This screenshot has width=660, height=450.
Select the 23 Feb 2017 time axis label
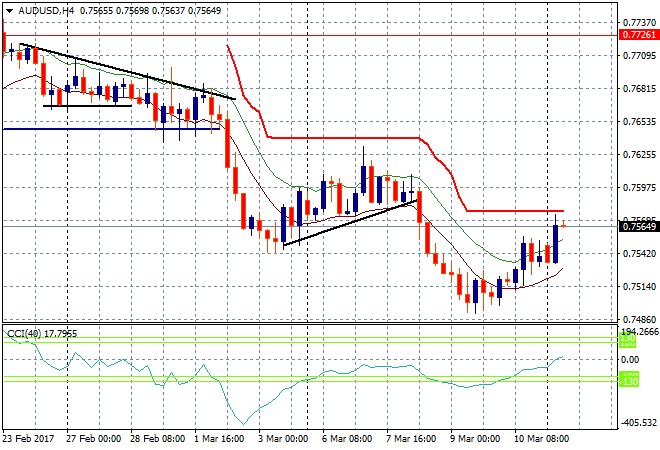pyautogui.click(x=28, y=439)
